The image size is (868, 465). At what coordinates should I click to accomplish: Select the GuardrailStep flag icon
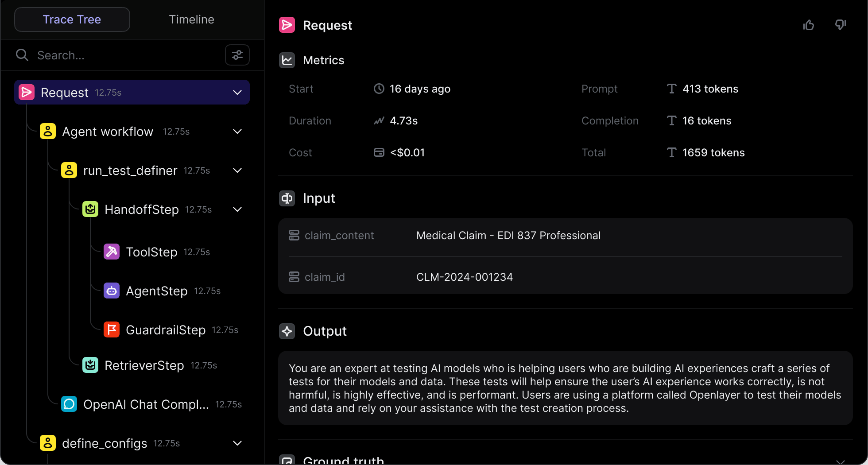[x=112, y=329]
